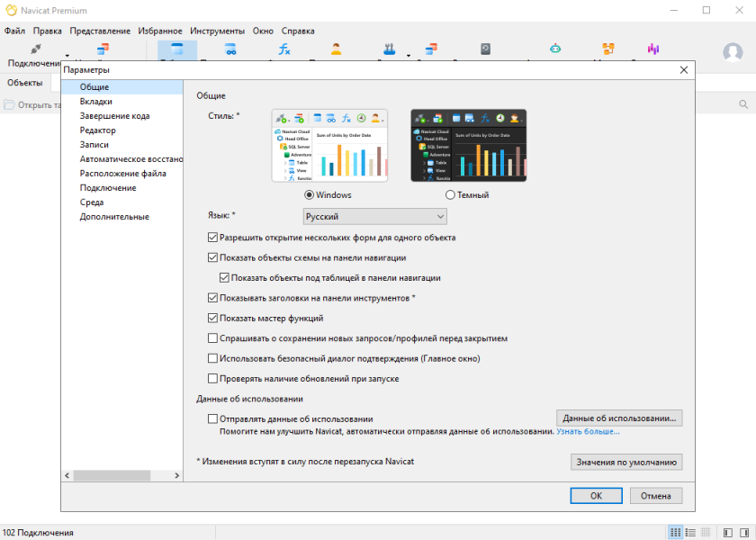Close the Параметры dialog with X
The image size is (756, 540).
[x=684, y=70]
